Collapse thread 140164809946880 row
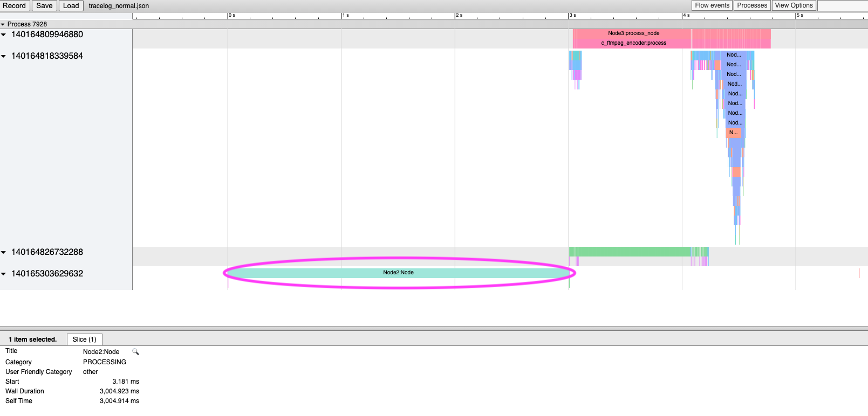Screen dimensions: 868x416 pos(4,34)
